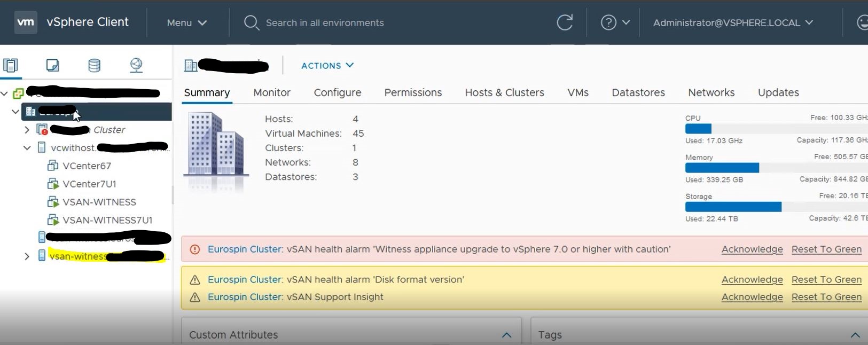The image size is (868, 345).
Task: Click the VMware vm logo
Action: (x=26, y=22)
